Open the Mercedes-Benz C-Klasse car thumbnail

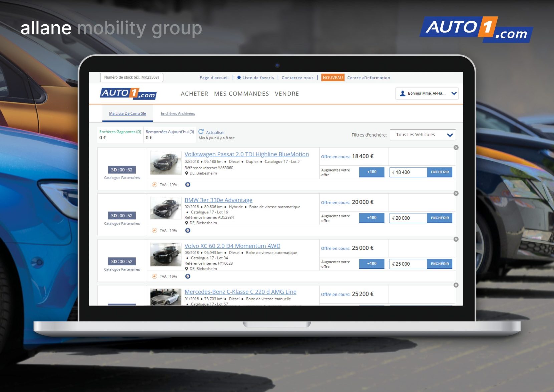[166, 297]
